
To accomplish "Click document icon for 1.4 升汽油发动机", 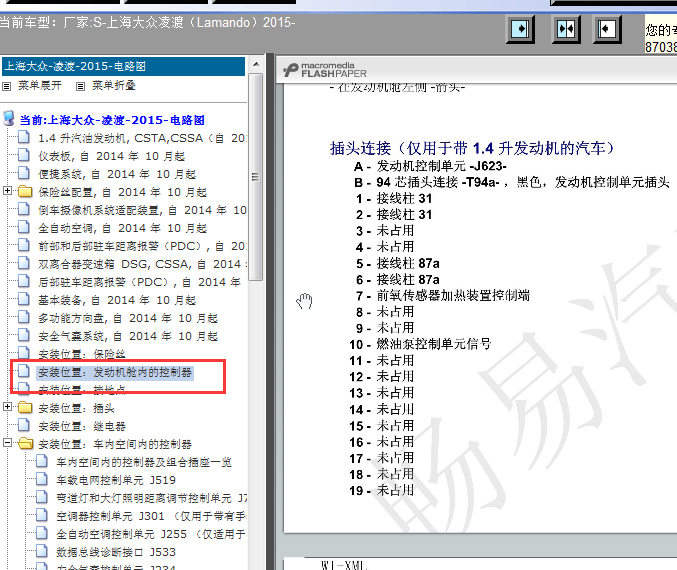I will 24,137.
